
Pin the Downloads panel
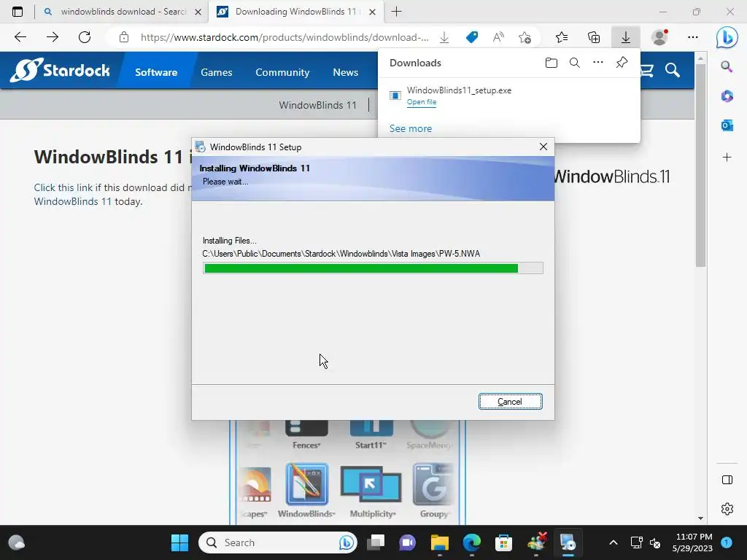coord(622,63)
